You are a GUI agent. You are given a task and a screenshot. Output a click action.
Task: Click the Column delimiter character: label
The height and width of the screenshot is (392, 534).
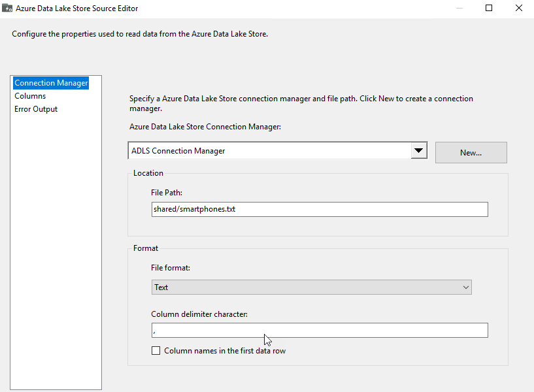pos(199,314)
